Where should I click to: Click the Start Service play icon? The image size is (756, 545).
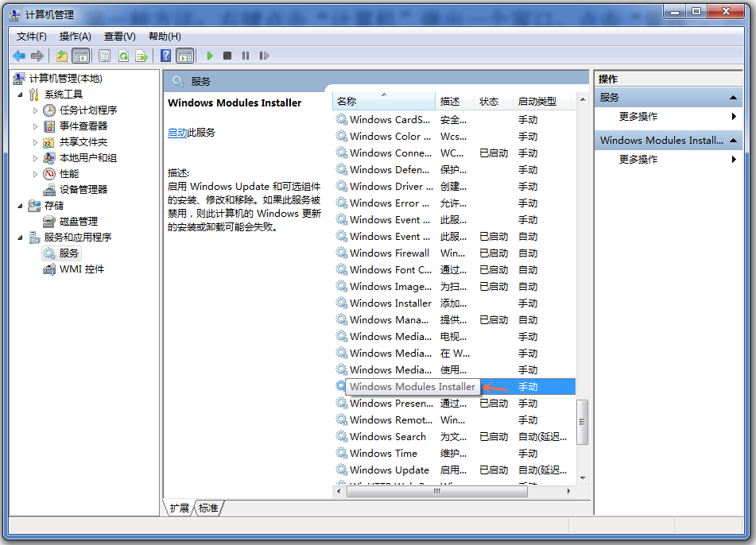210,56
